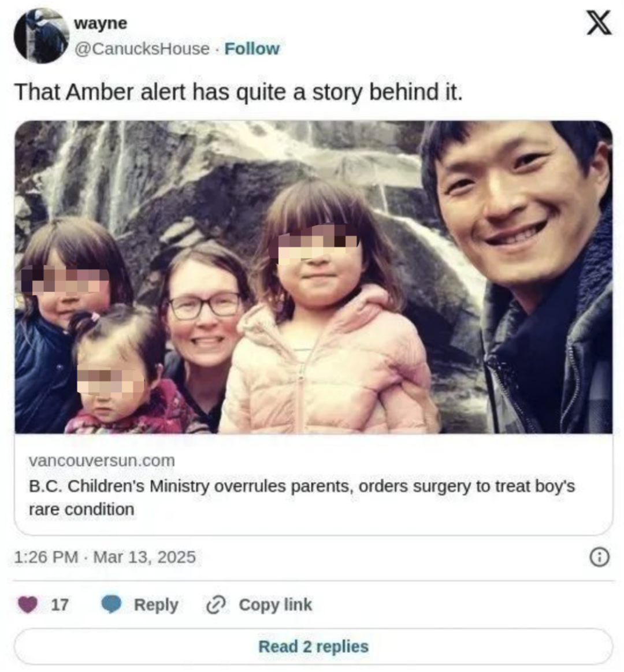Click the 17 likes count

(60, 605)
